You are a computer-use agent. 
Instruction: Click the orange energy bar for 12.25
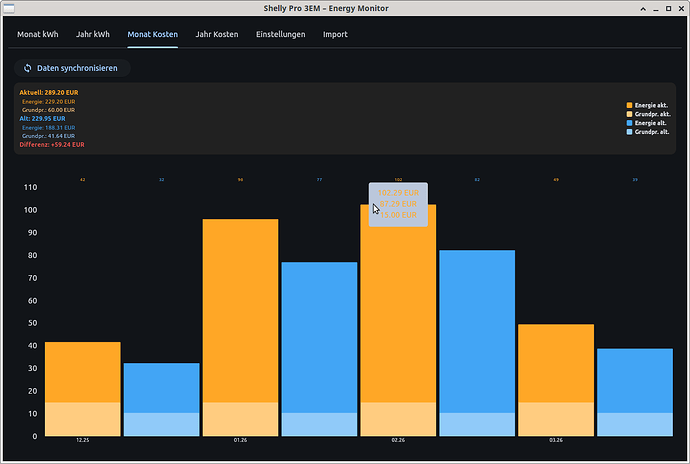coord(83,372)
